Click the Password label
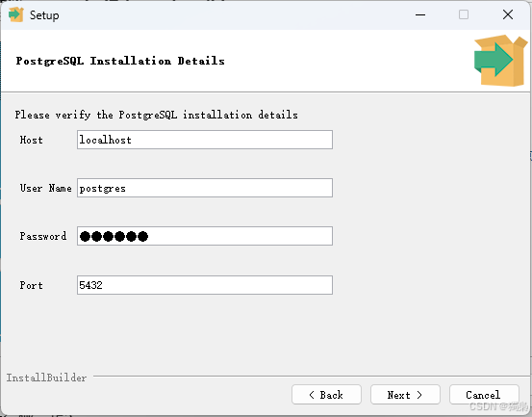The height and width of the screenshot is (417, 532). (x=43, y=236)
